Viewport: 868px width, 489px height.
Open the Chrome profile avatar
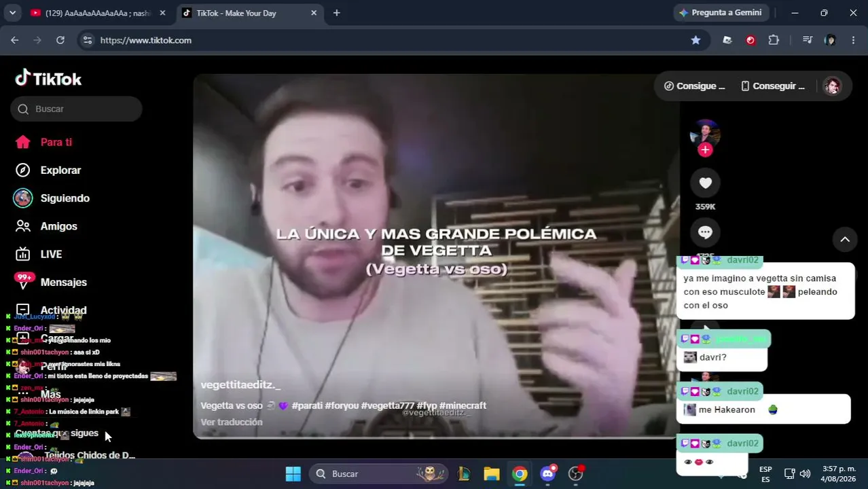point(830,40)
